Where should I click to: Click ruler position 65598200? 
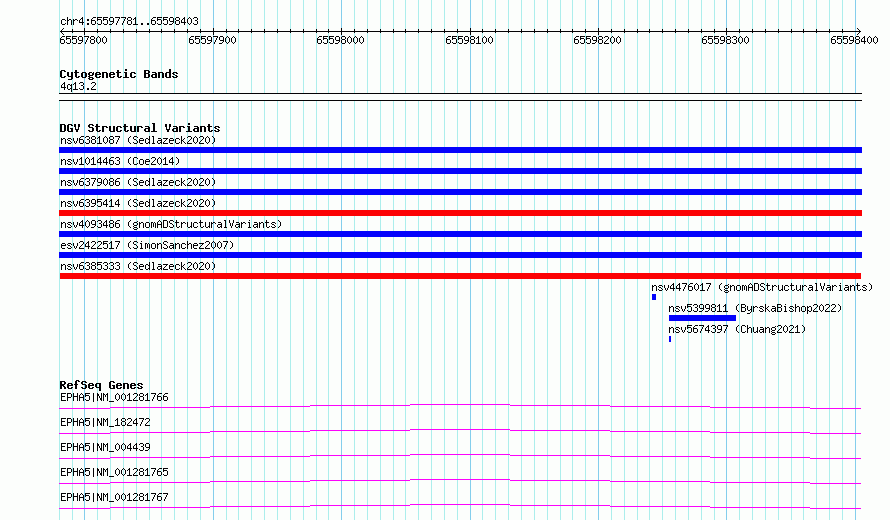[598, 40]
